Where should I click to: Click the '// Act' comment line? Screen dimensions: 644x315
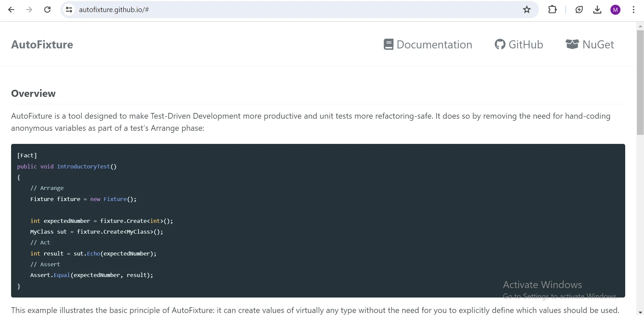(40, 242)
